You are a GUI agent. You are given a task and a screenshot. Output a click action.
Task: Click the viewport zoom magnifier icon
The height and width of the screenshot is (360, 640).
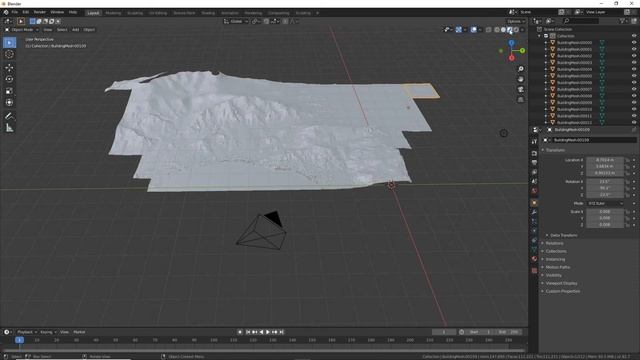pos(521,69)
